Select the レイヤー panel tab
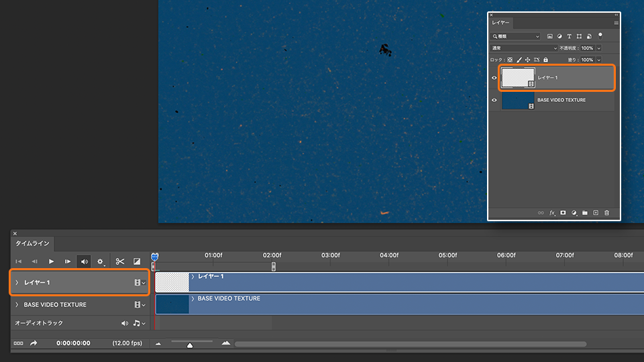Viewport: 644px width, 362px height. pyautogui.click(x=500, y=23)
